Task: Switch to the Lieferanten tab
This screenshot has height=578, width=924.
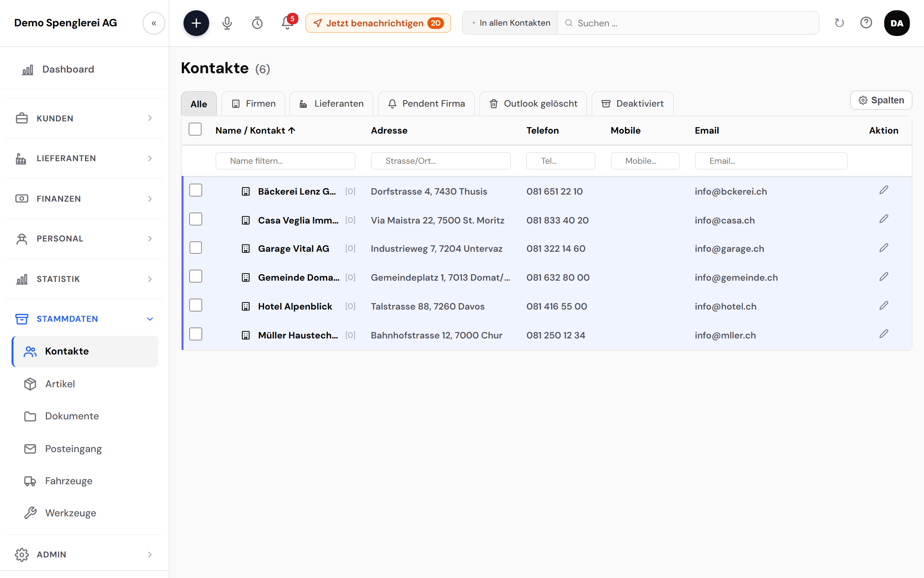Action: pyautogui.click(x=331, y=104)
